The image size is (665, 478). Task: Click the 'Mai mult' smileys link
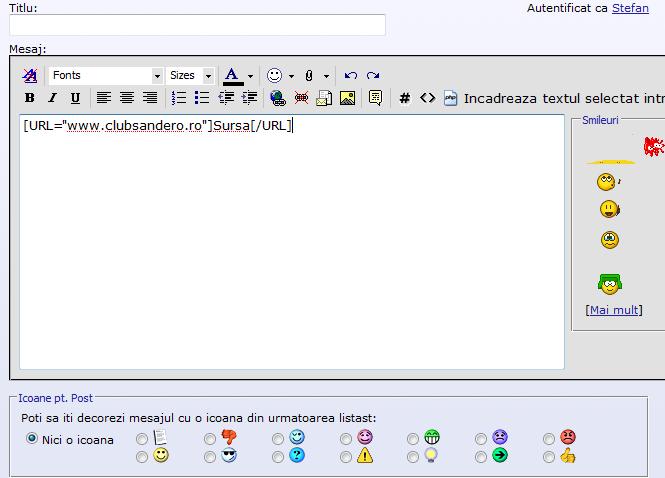[x=614, y=310]
